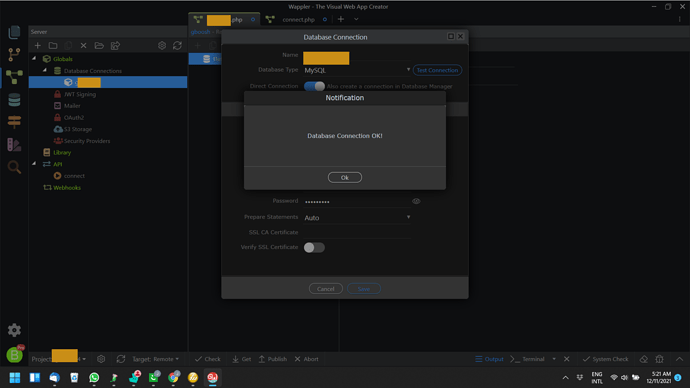
Task: Show password with the eye icon
Action: [416, 201]
